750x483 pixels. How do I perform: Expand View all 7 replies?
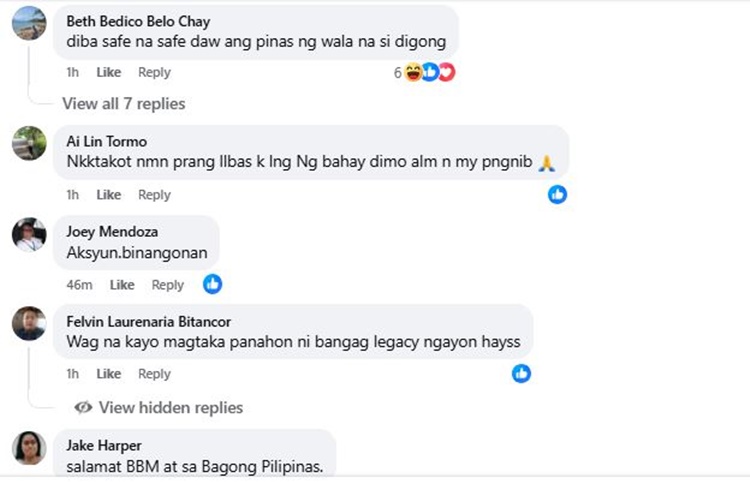(123, 104)
